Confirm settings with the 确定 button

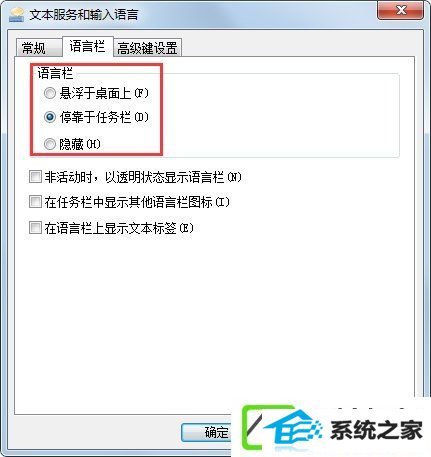(x=207, y=433)
